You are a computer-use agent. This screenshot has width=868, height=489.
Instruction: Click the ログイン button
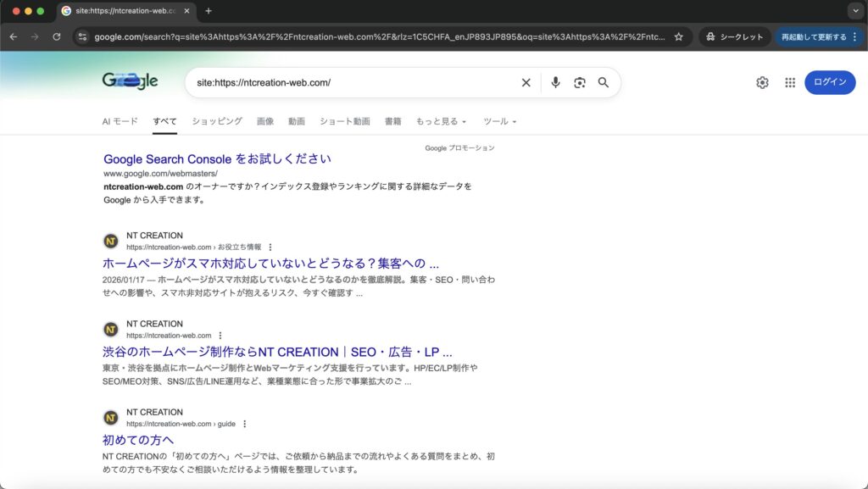pos(829,82)
